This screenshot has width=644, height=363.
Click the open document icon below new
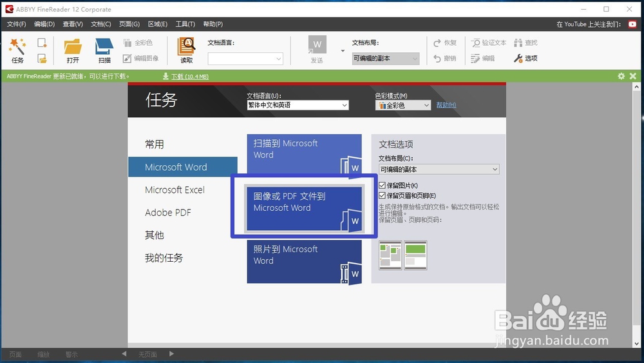coord(42,59)
